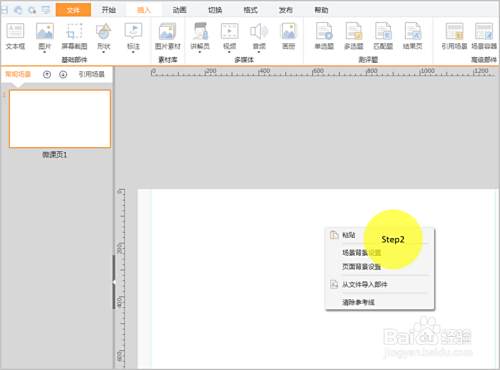Click the 微课页1 thumbnail label
The width and height of the screenshot is (500, 370).
pos(55,155)
